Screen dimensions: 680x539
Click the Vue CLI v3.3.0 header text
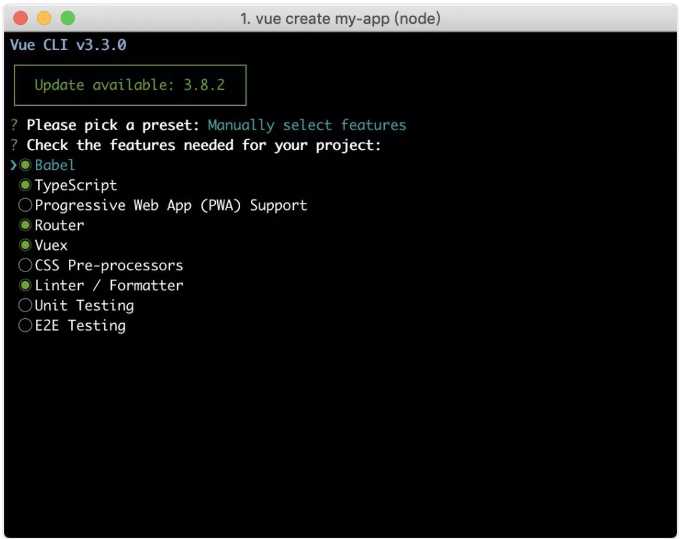pyautogui.click(x=68, y=45)
